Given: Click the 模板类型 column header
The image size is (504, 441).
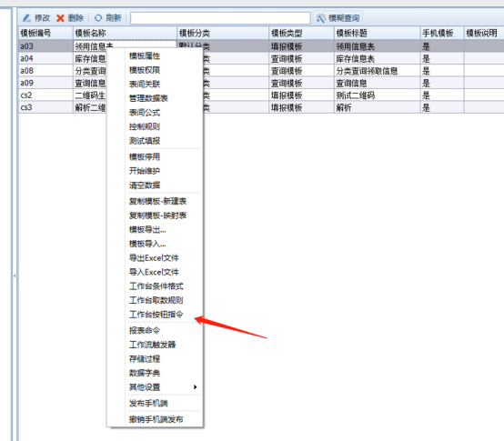Looking at the screenshot, I should tap(301, 33).
